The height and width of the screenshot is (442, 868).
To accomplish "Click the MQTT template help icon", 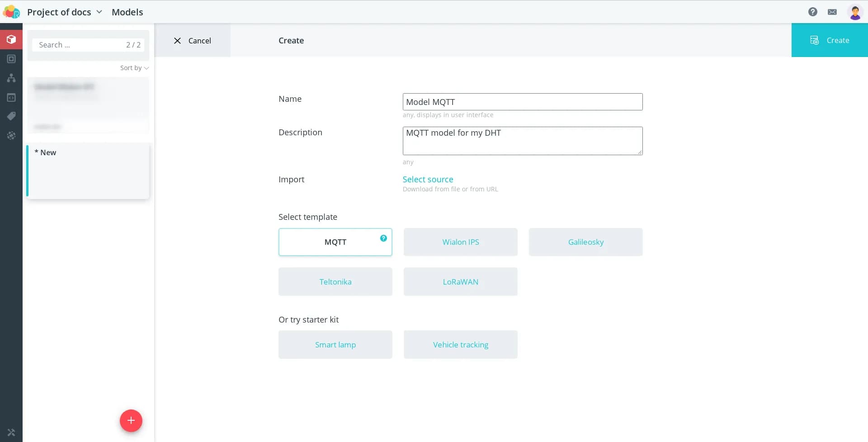I will (383, 238).
